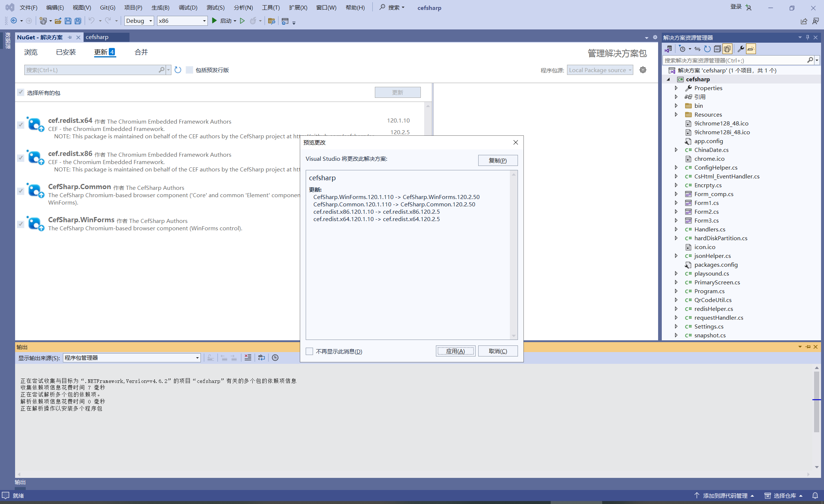824x504 pixels.
Task: Click the package settings gear icon
Action: coord(643,70)
